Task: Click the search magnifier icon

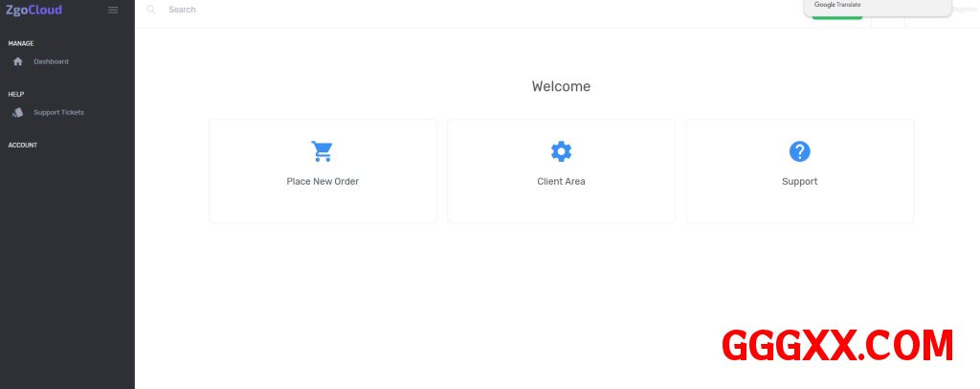Action: 151,10
